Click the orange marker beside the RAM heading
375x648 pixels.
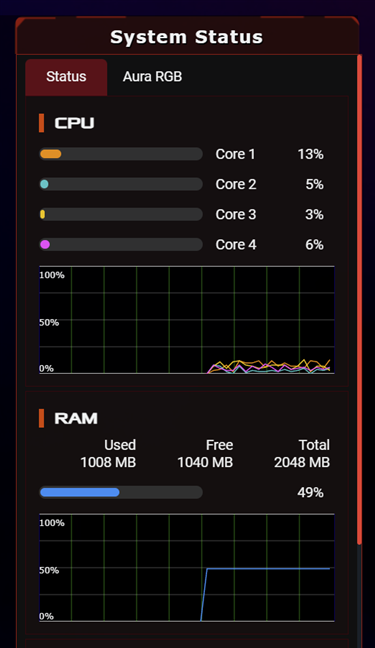coord(41,418)
